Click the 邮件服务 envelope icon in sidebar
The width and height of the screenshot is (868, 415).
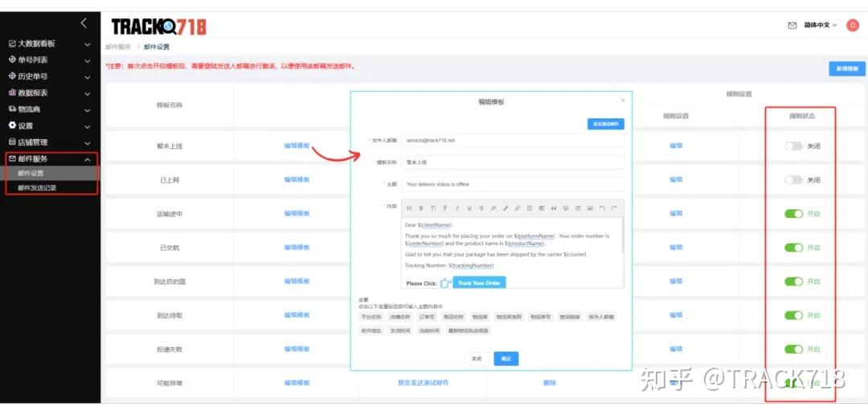tap(12, 158)
